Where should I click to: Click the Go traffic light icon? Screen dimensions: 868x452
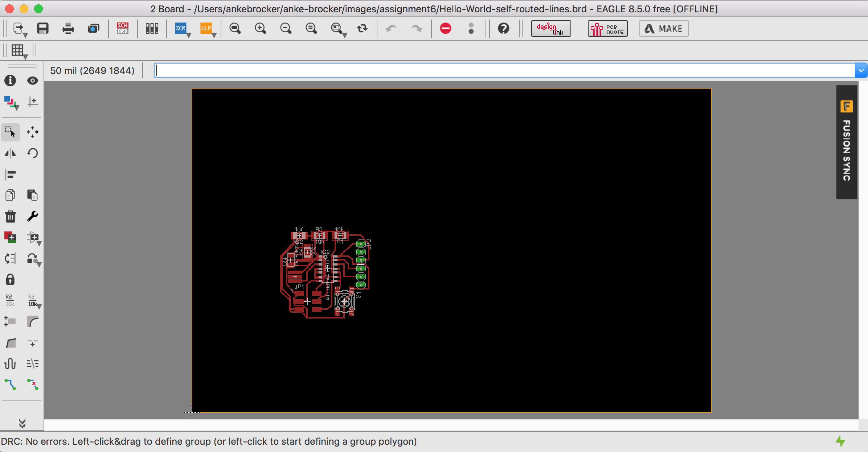pos(471,28)
